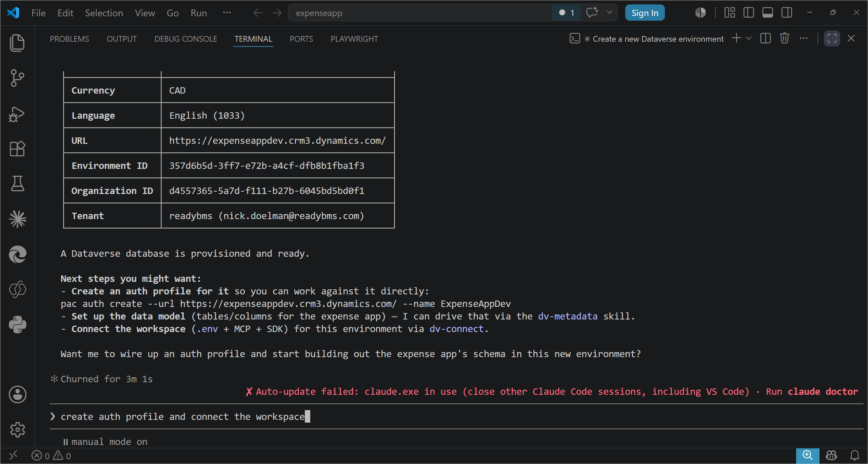Click the VS Code logo icon
This screenshot has height=464, width=868.
click(13, 13)
